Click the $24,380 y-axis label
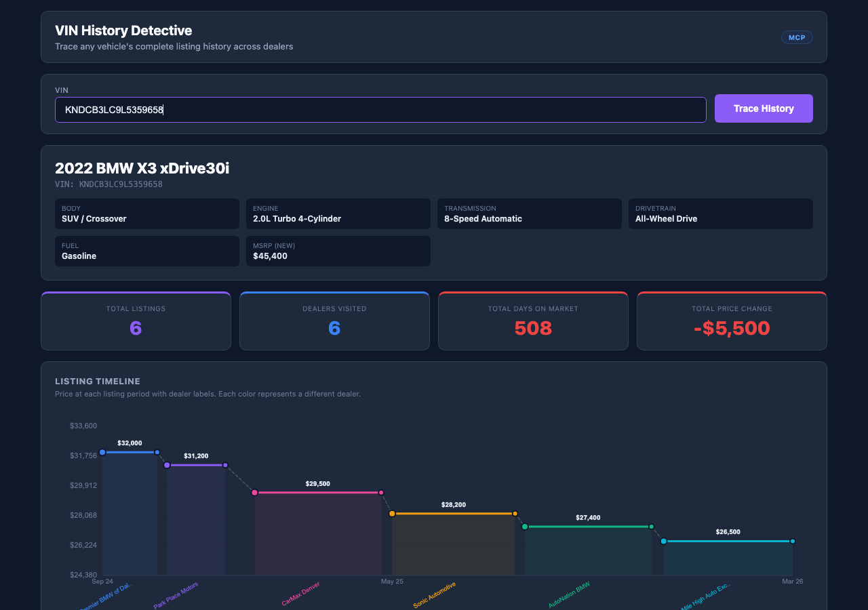The image size is (868, 610). [83, 575]
